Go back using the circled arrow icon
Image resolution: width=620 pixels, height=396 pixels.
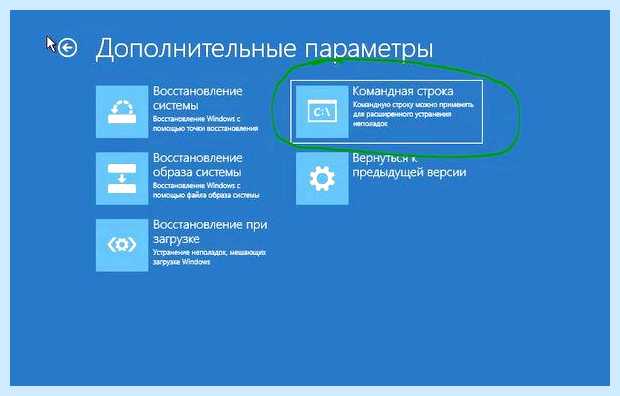[68, 48]
